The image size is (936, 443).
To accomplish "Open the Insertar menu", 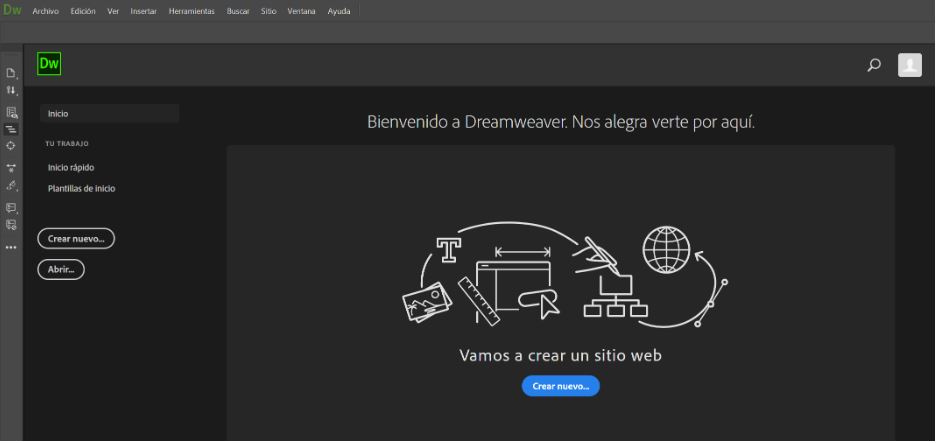I will click(144, 11).
